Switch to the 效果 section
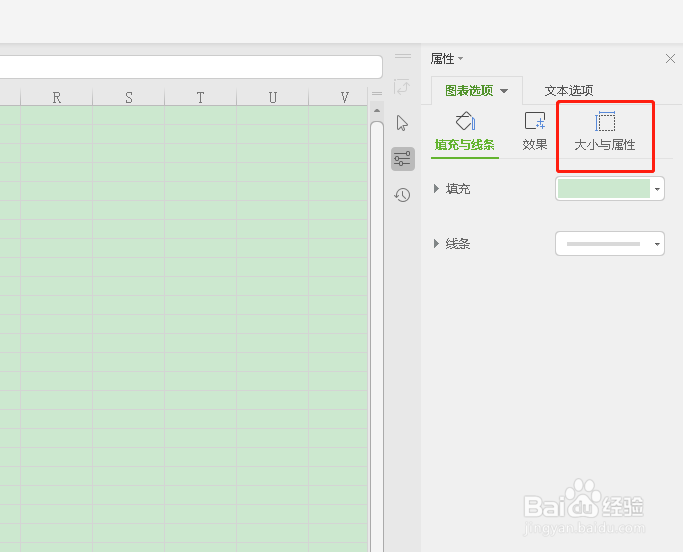683x552 pixels. (x=534, y=132)
